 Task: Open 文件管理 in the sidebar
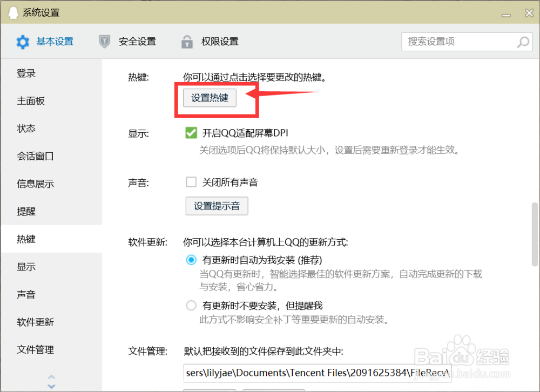(52, 350)
